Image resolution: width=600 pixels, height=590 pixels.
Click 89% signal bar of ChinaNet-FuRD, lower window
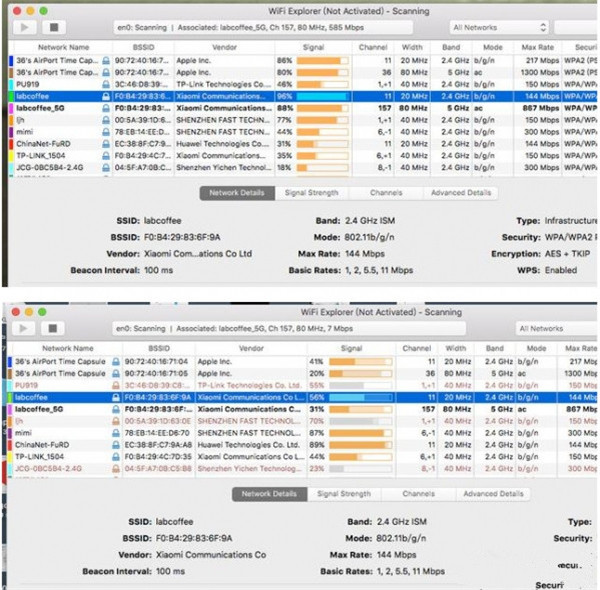pyautogui.click(x=360, y=445)
